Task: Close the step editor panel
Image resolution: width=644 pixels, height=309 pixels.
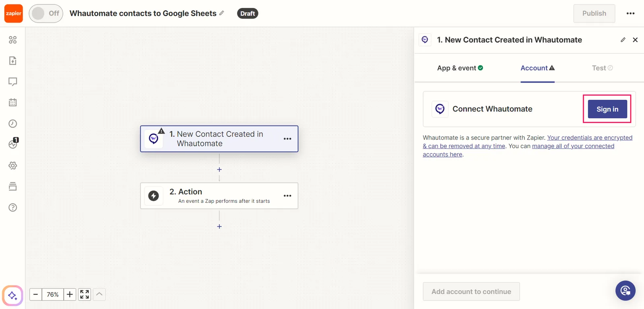Action: 635,40
